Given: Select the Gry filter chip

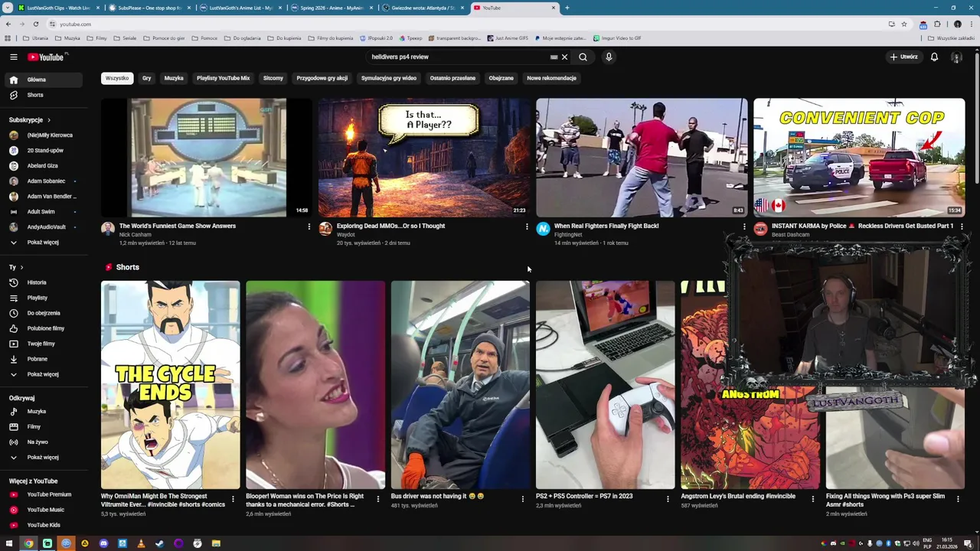Looking at the screenshot, I should (146, 78).
